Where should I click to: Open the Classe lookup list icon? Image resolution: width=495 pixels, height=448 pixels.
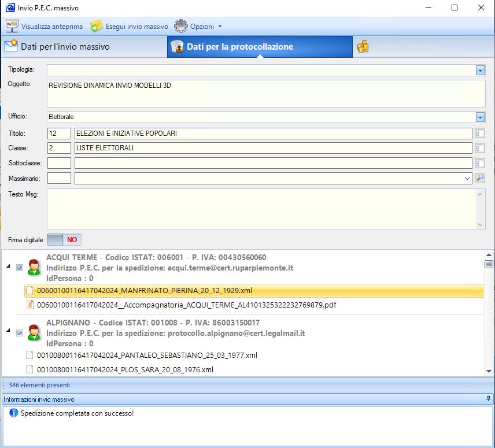pos(479,149)
